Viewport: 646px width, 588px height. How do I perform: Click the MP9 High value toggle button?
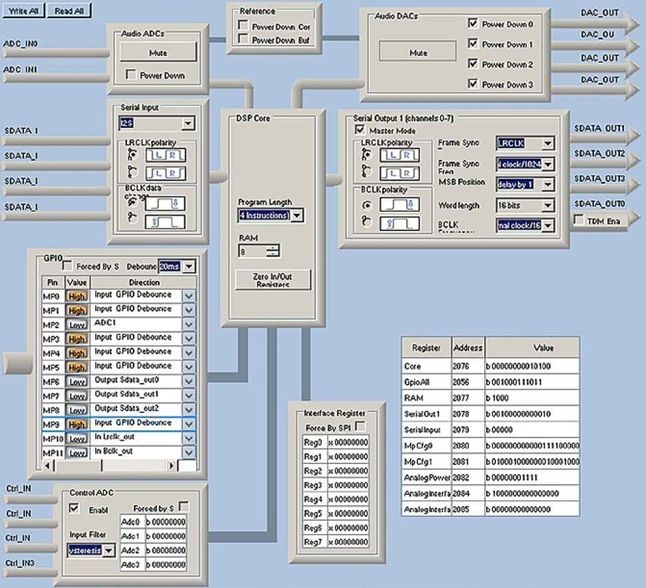(77, 423)
